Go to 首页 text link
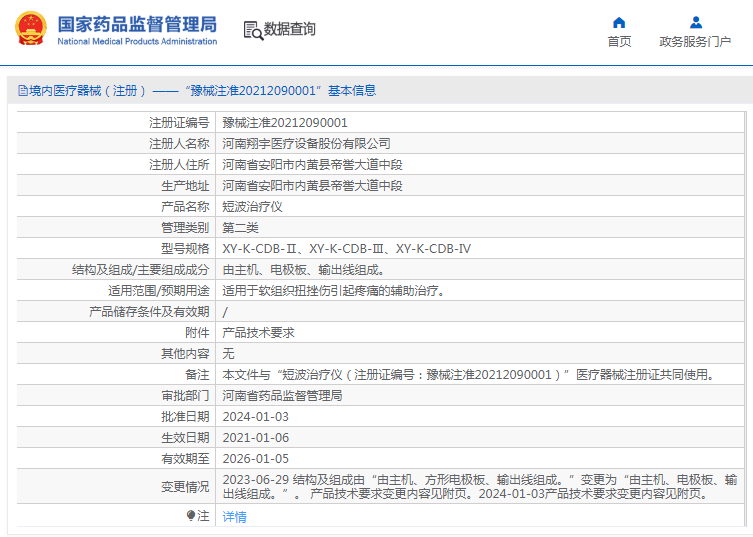753x537 pixels. click(619, 42)
